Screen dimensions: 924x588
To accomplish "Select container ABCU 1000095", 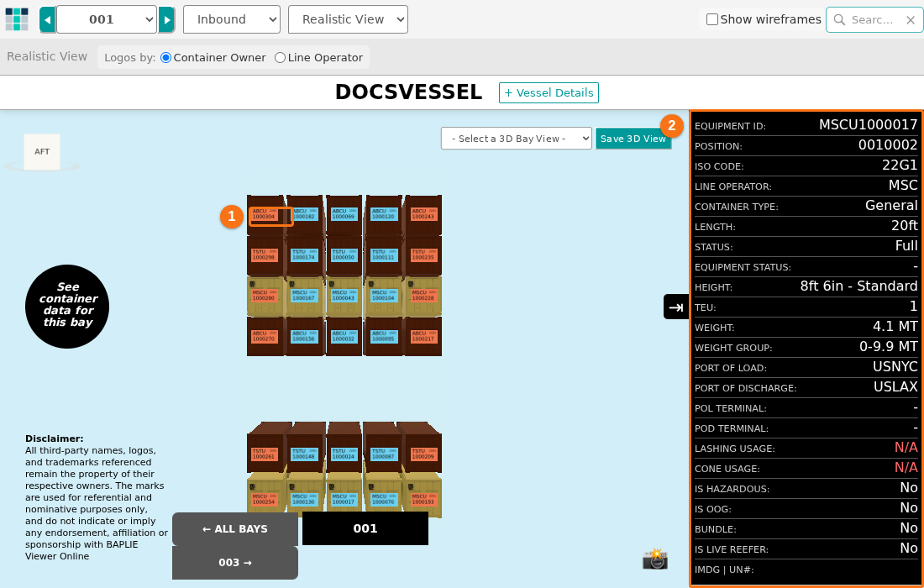I will [383, 336].
